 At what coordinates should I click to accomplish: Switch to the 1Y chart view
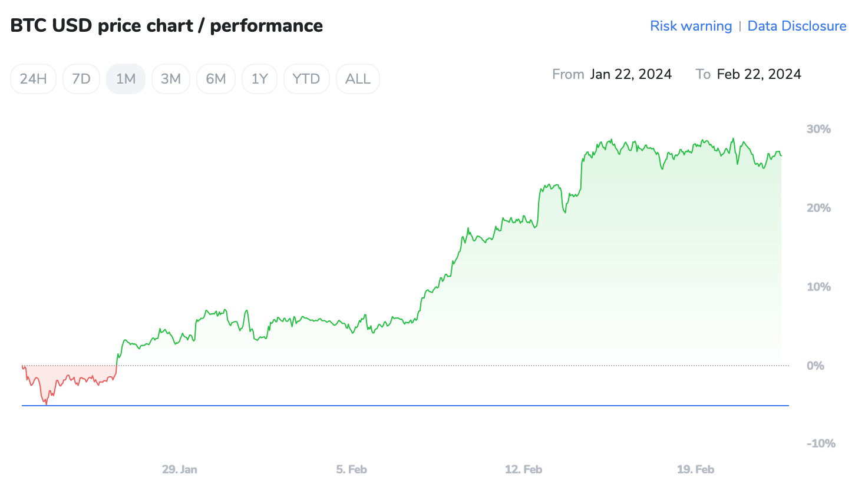coord(259,78)
